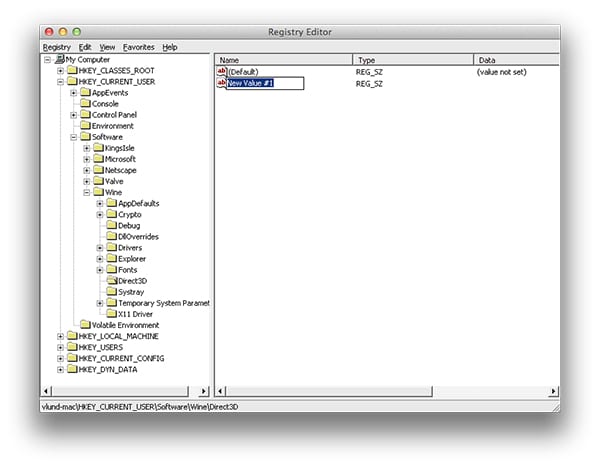The width and height of the screenshot is (600, 467).
Task: Open the Registry menu
Action: point(57,47)
